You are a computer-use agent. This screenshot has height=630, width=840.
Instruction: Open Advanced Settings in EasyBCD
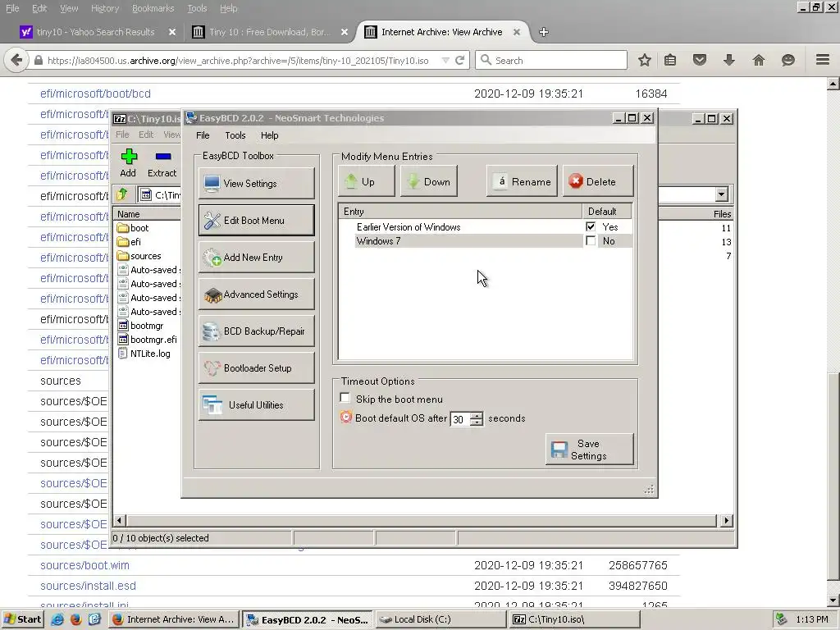click(256, 294)
